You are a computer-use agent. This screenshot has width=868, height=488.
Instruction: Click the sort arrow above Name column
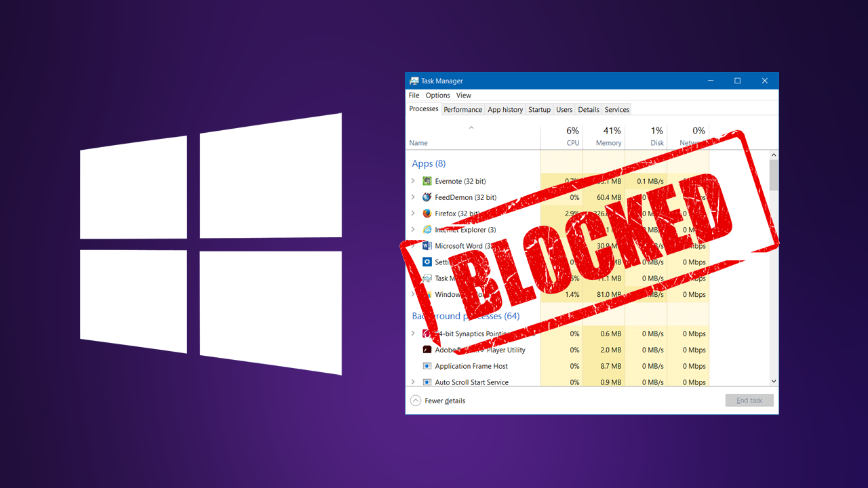[471, 127]
